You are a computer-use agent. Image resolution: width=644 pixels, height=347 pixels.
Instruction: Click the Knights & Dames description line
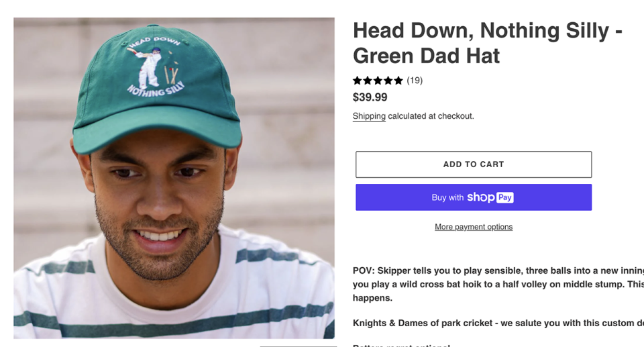498,323
